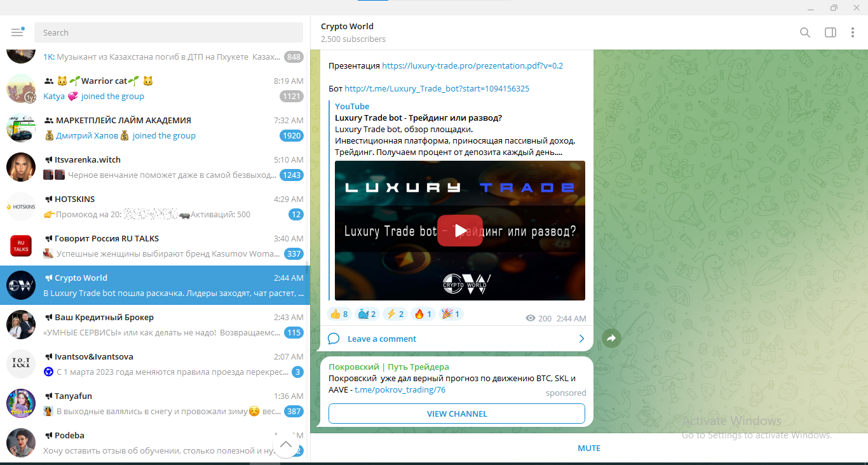Click unread badge 3 on Ivantsov&Ivantsova
Image resolution: width=868 pixels, height=465 pixels.
[297, 372]
